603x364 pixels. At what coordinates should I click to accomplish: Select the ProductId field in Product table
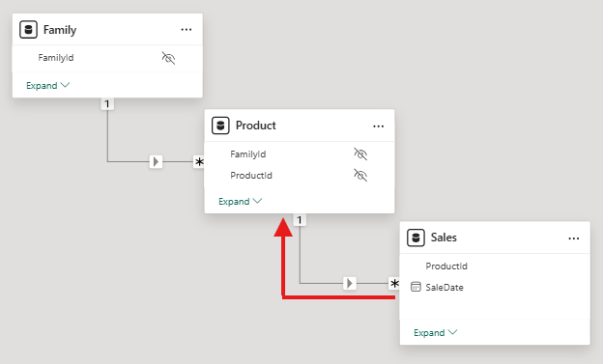coord(251,176)
